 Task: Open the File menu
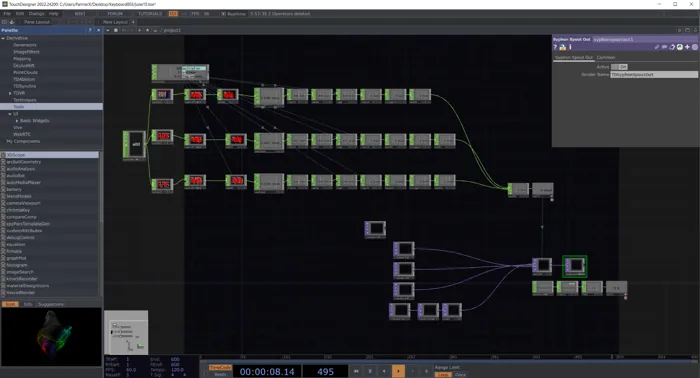(7, 14)
